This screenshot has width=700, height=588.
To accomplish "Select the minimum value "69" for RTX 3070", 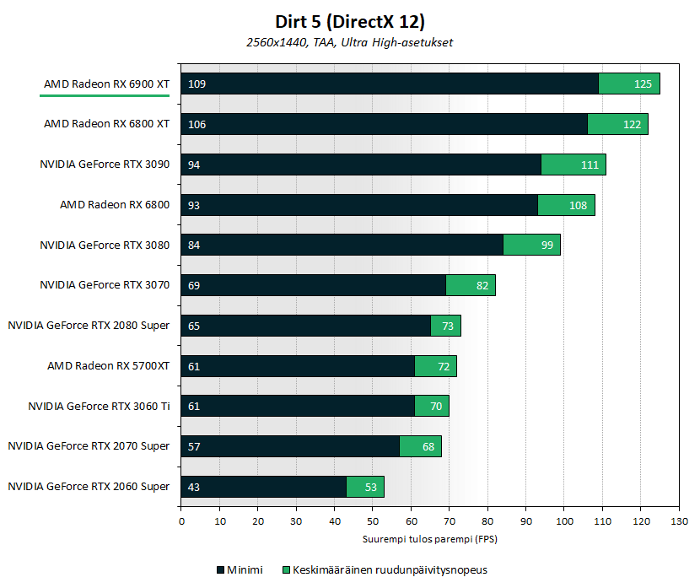I will click(x=194, y=286).
